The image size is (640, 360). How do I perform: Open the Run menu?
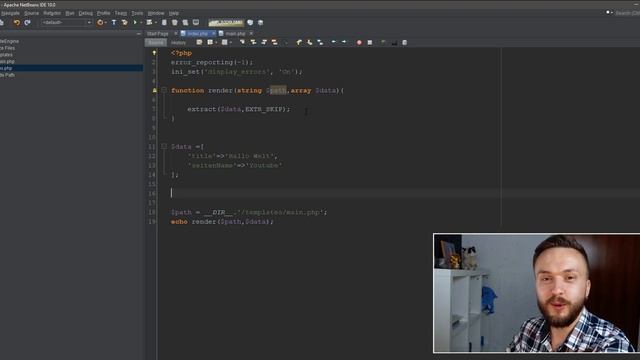coord(70,13)
